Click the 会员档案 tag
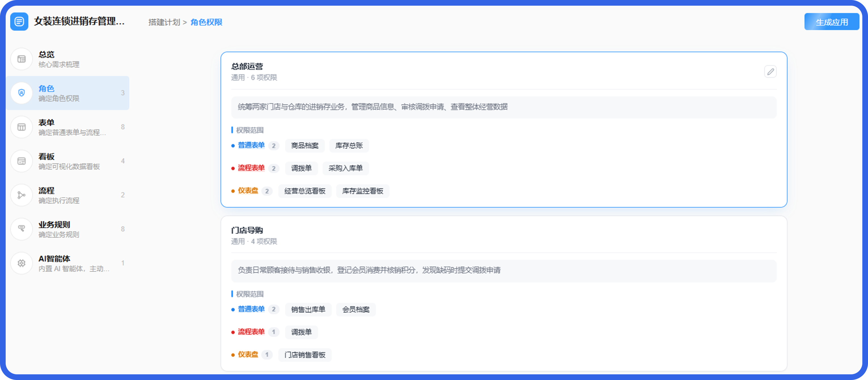 point(356,309)
